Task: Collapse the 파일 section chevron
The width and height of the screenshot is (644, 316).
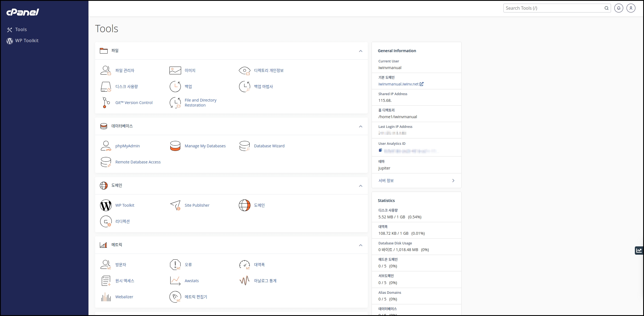Action: (x=360, y=51)
